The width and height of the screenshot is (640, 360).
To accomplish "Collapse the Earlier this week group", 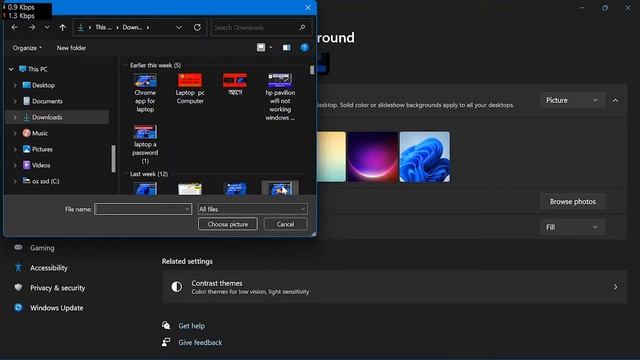I will click(125, 65).
